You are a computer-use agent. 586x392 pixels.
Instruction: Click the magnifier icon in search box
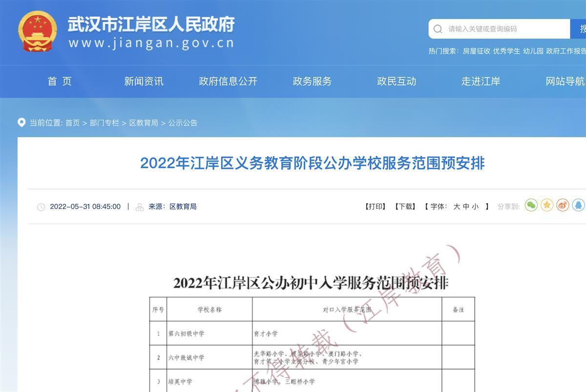(438, 29)
